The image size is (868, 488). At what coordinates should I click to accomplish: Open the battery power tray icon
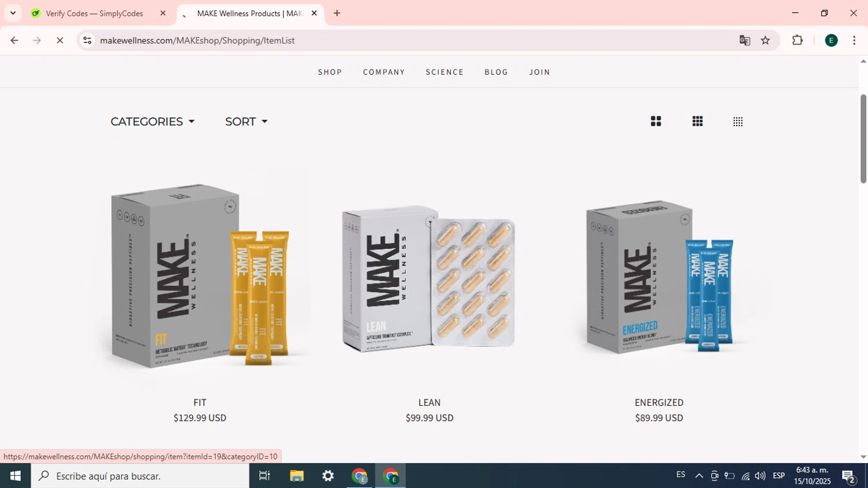click(730, 476)
